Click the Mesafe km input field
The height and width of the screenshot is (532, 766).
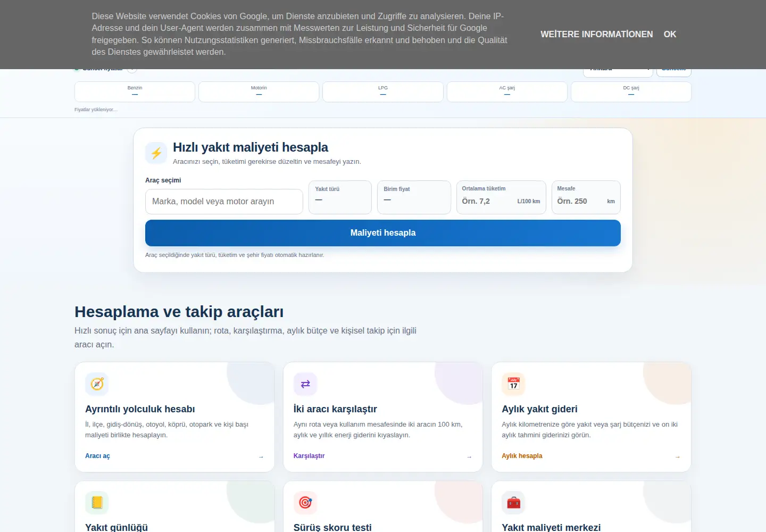click(x=586, y=197)
